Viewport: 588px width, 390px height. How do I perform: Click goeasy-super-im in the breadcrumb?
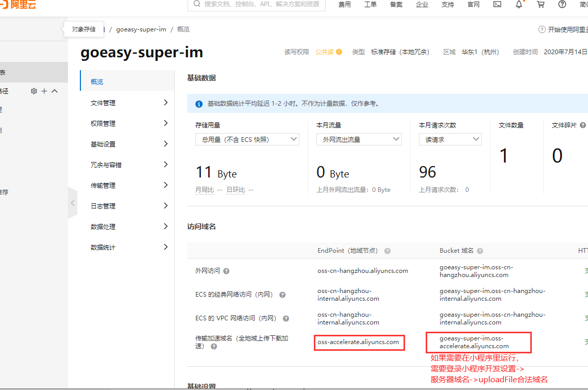pyautogui.click(x=141, y=29)
